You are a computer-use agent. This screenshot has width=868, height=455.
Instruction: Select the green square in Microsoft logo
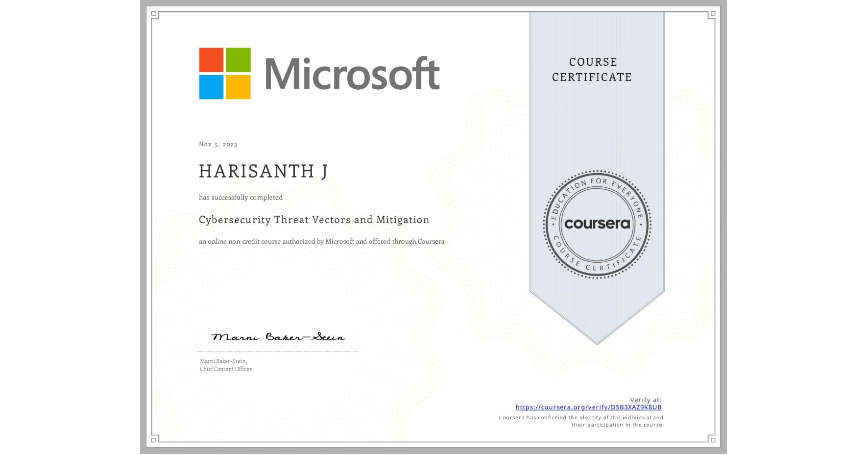(x=239, y=60)
